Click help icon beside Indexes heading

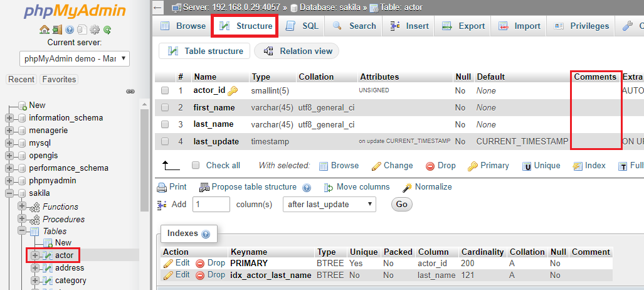point(206,234)
